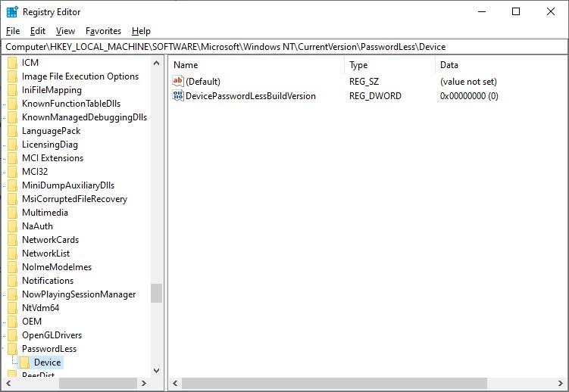Click the (Default) string value icon
The image size is (569, 392).
[178, 81]
